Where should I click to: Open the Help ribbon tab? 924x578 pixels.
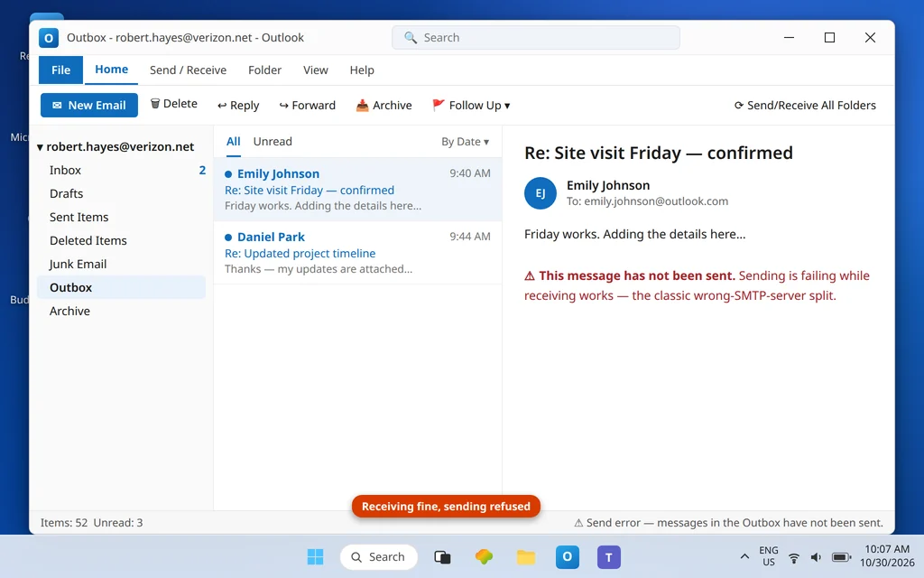coord(362,70)
